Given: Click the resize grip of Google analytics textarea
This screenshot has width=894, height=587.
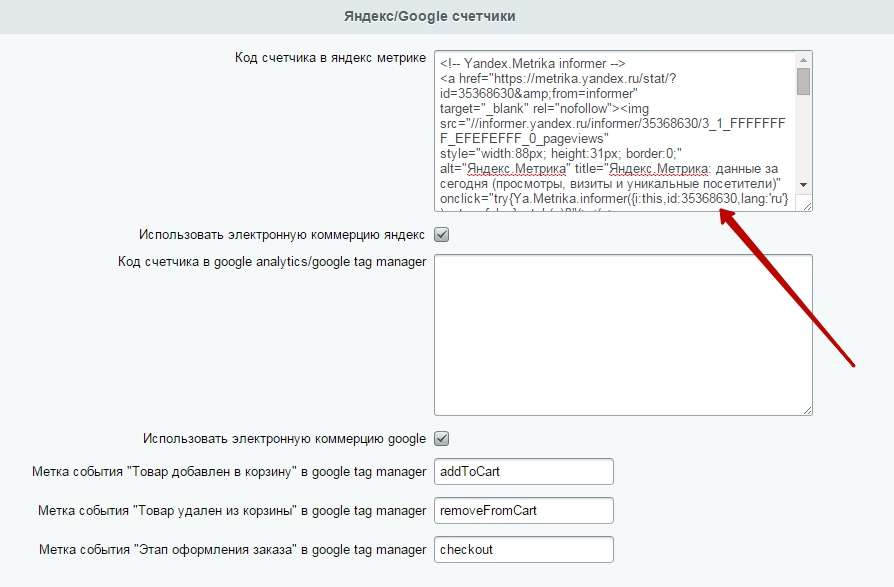Looking at the screenshot, I should click(x=807, y=410).
